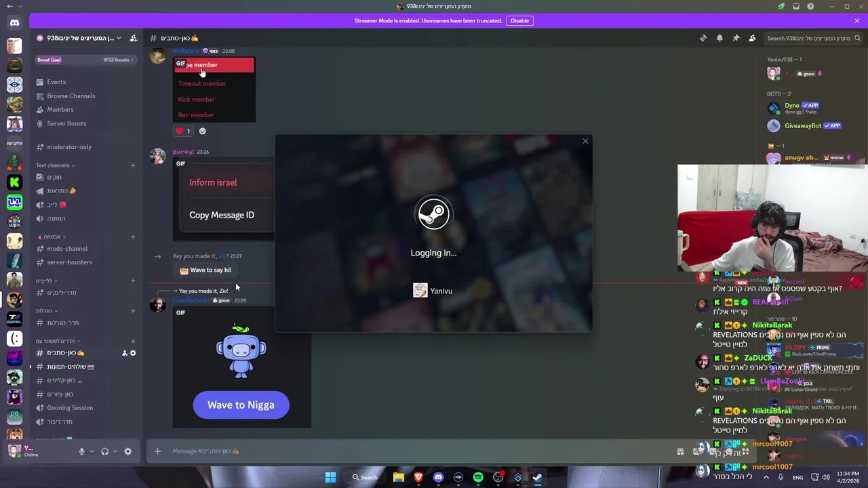Screen dimensions: 868x488
Task: Collapse the הגרלות category
Action: pyautogui.click(x=47, y=311)
